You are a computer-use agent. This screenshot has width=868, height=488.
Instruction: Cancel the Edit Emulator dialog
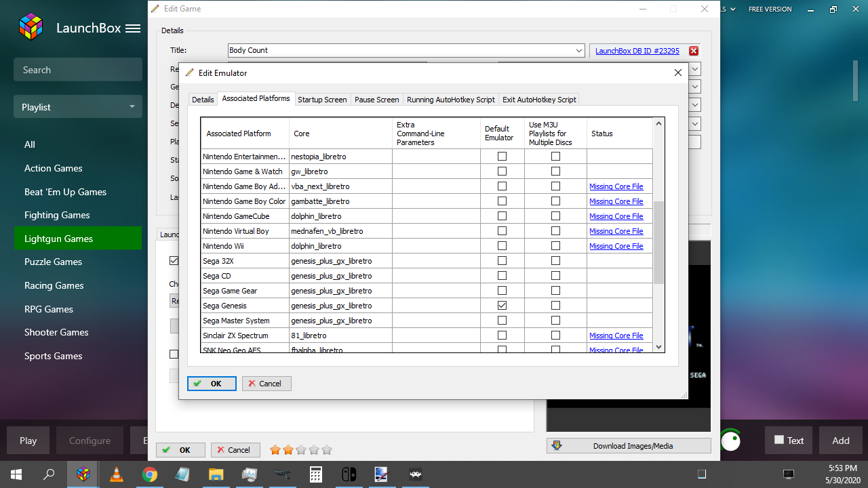coord(267,384)
